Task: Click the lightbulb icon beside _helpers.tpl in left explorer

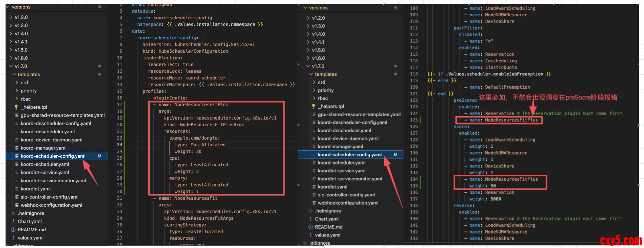Action: point(16,107)
